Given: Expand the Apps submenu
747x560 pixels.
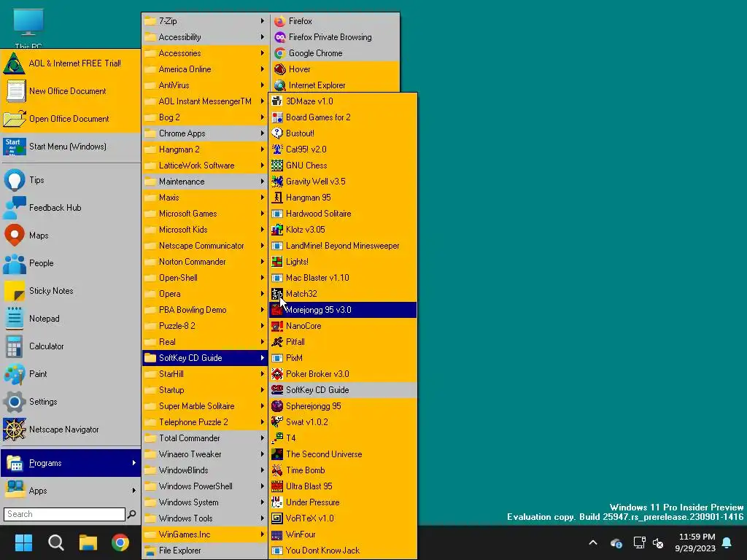Looking at the screenshot, I should 71,491.
